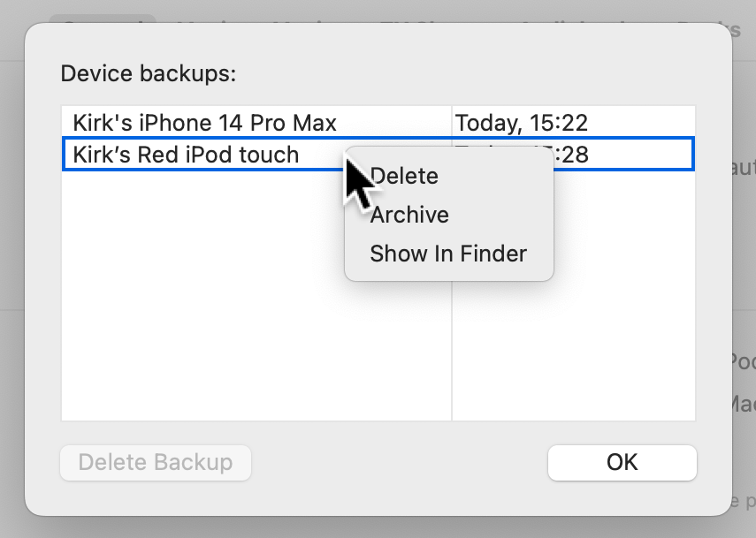The width and height of the screenshot is (756, 538).
Task: Click the "Today, 15:22" backup date cell
Action: 522,123
